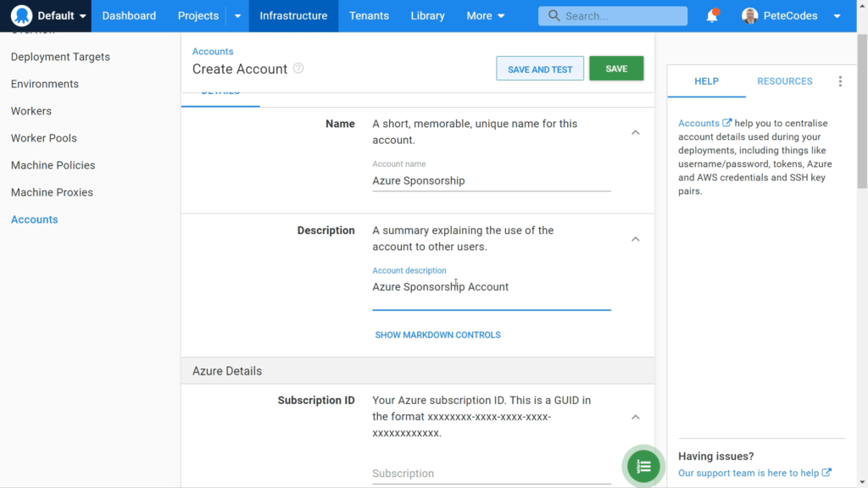
Task: Click the page vertical scrollbar thumb
Action: tap(862, 111)
